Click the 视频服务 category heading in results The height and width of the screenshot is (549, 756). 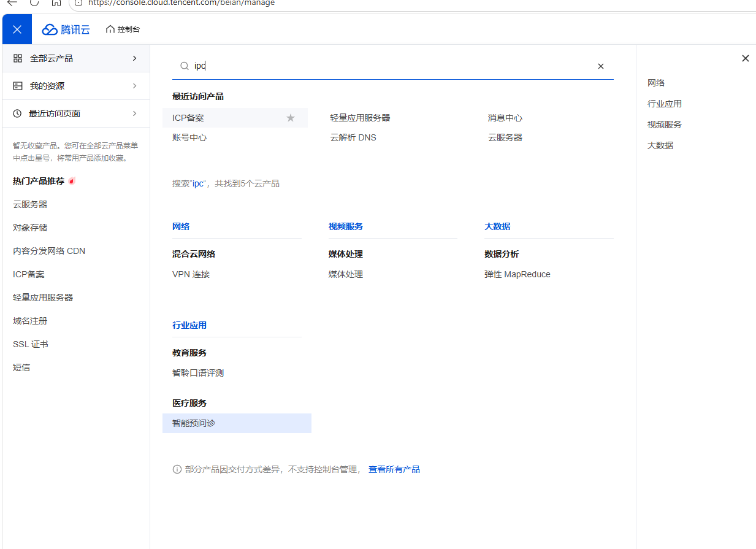point(346,226)
